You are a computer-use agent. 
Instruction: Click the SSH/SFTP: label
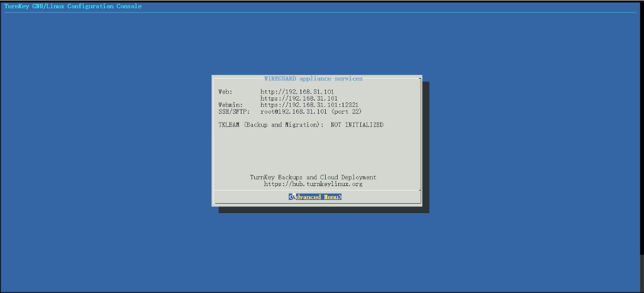click(234, 112)
